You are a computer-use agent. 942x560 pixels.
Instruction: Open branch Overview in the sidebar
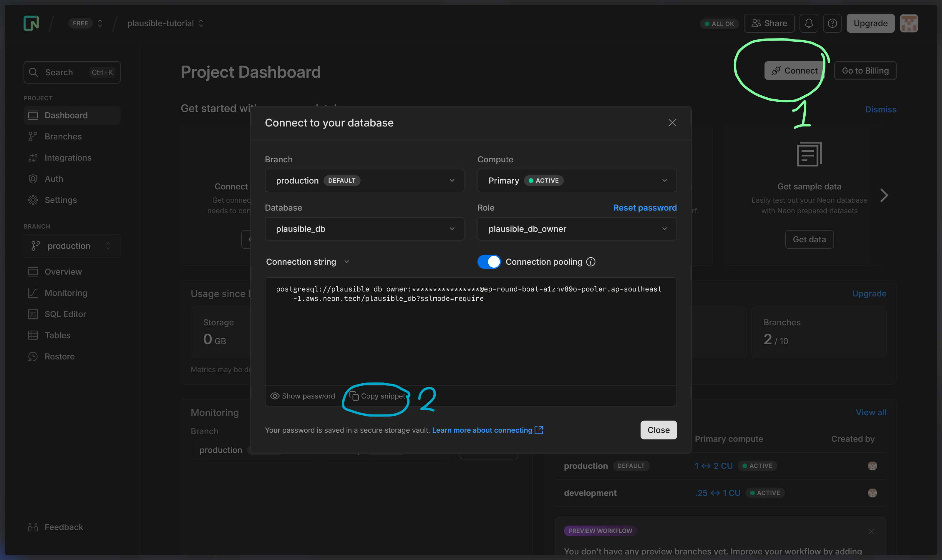(72, 271)
